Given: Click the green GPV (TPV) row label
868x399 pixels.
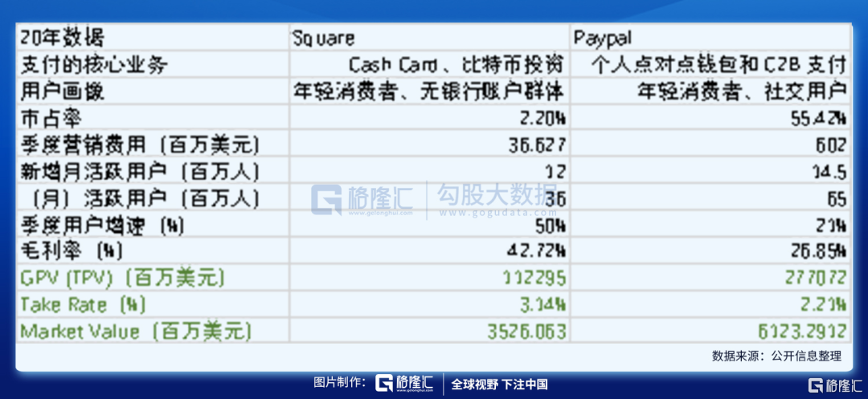Looking at the screenshot, I should (x=122, y=279).
